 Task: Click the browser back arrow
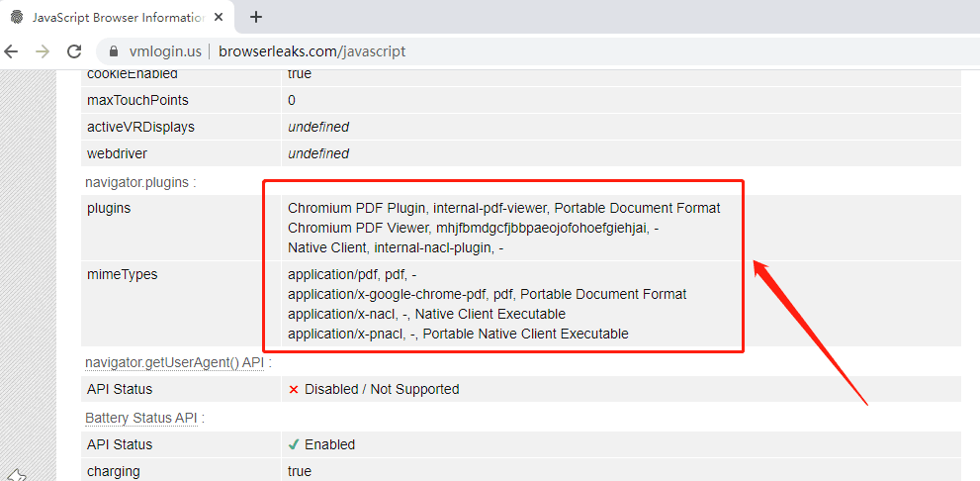point(12,51)
